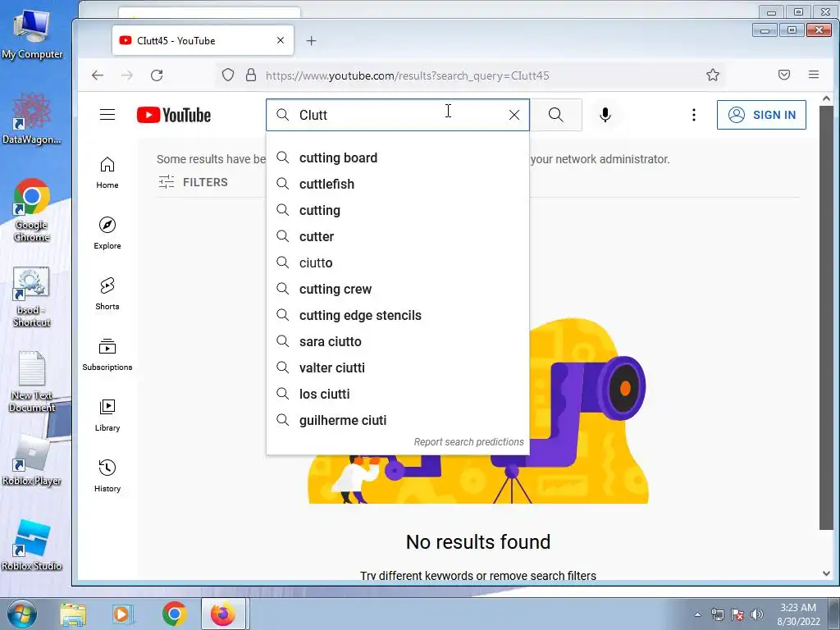Click the Firefox back arrow

(x=98, y=75)
